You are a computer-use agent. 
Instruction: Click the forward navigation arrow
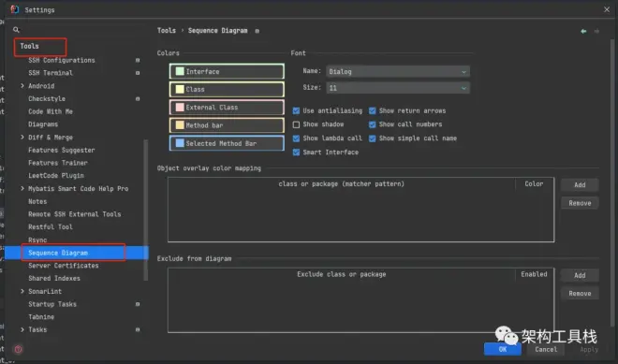596,31
